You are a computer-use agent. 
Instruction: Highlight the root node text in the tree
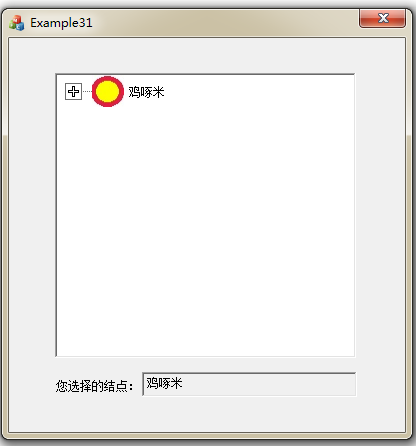click(146, 92)
